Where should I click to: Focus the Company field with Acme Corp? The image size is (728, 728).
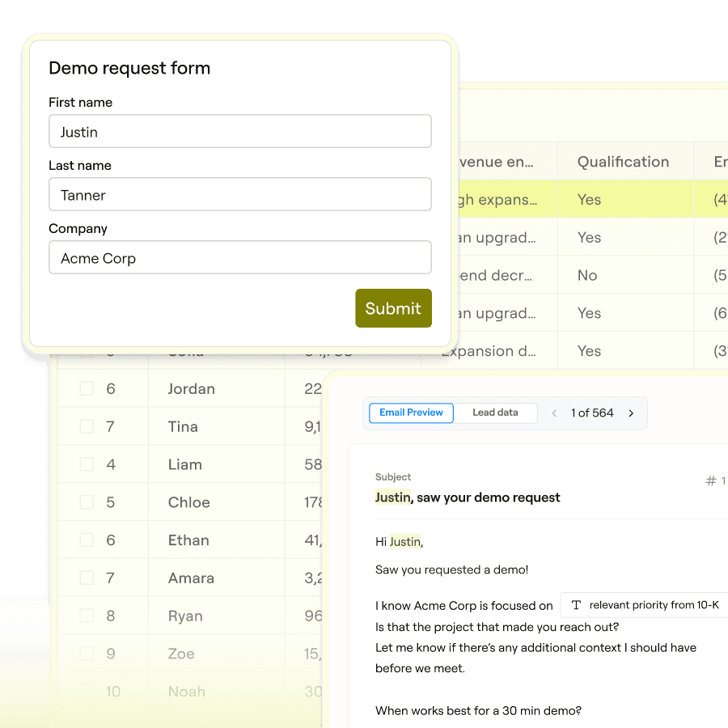[240, 258]
